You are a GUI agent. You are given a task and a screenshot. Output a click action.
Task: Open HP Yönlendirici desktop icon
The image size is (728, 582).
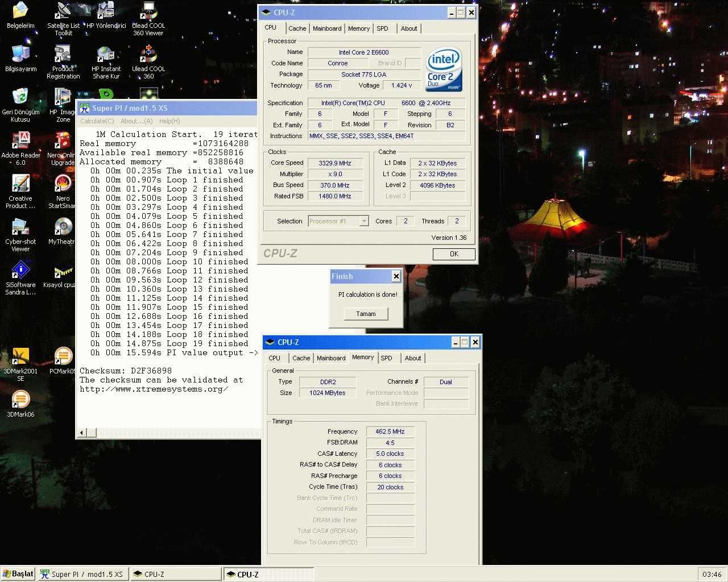106,15
